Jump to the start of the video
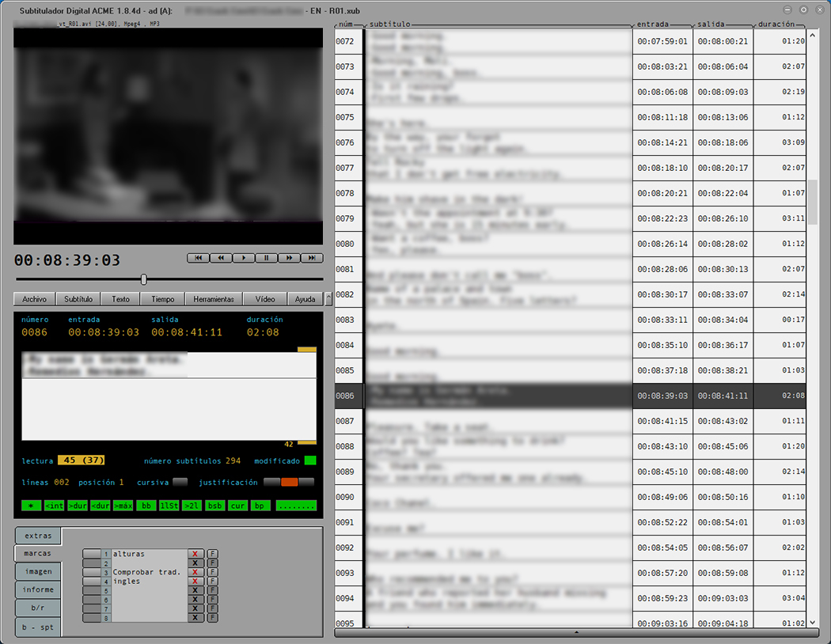The image size is (831, 644). tap(199, 258)
